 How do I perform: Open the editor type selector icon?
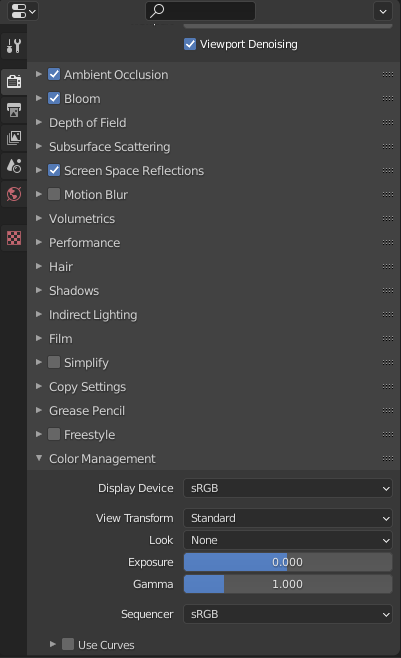pos(23,11)
